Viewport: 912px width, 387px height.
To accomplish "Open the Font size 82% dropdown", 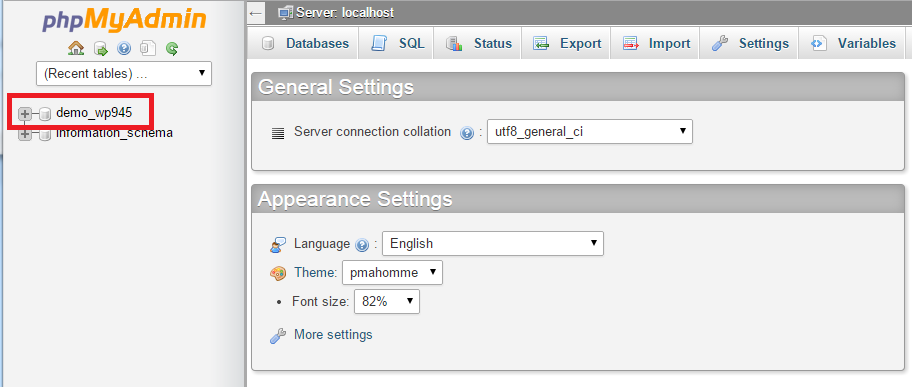I will [387, 301].
